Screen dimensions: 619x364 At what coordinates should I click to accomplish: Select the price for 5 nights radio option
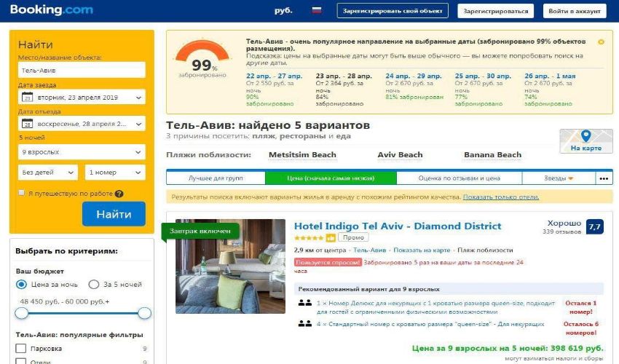[93, 284]
